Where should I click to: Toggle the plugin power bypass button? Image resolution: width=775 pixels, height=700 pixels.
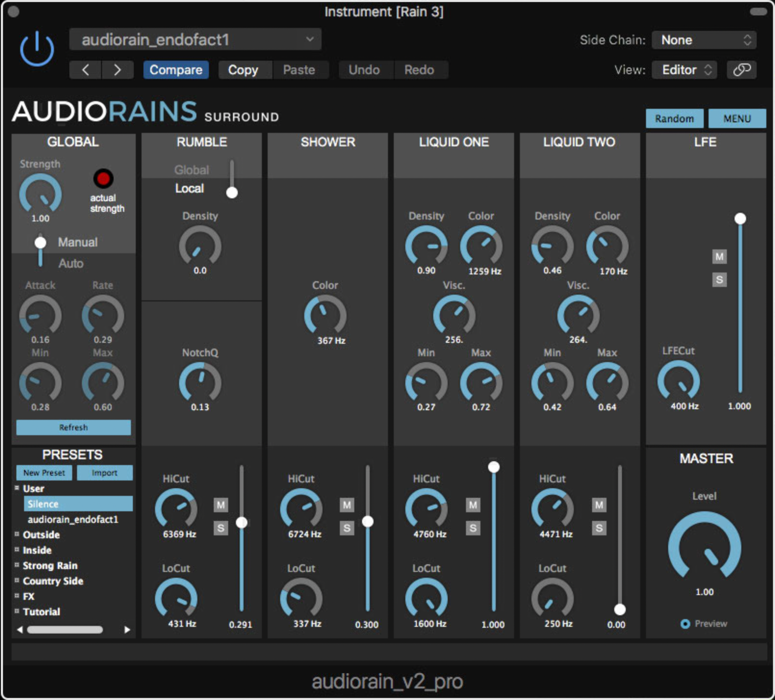[x=37, y=50]
